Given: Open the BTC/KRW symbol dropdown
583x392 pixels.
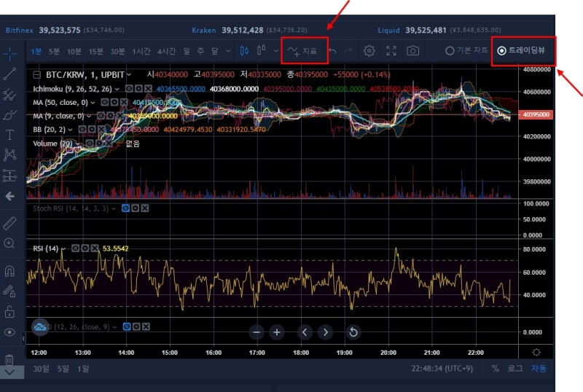Looking at the screenshot, I should pos(129,75).
